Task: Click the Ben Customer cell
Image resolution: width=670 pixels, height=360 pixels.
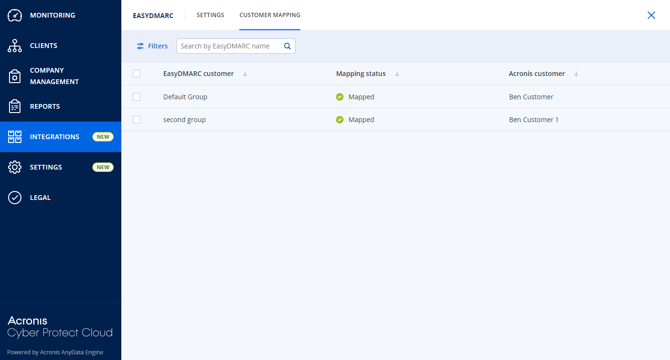Action: point(531,97)
